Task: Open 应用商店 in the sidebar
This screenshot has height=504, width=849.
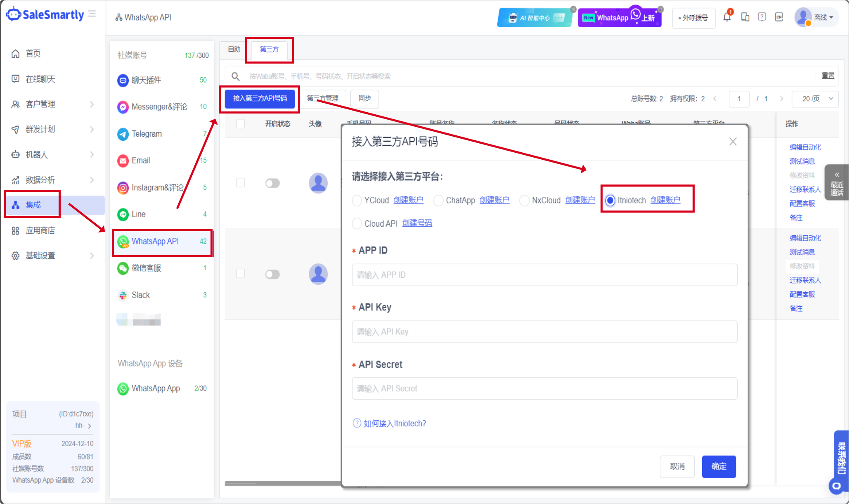Action: pos(40,231)
